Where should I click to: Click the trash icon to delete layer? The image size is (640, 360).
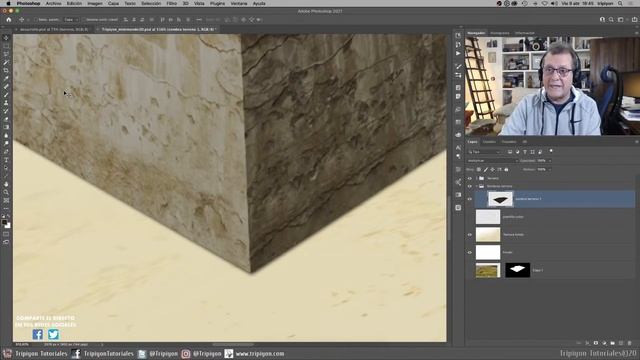point(629,343)
